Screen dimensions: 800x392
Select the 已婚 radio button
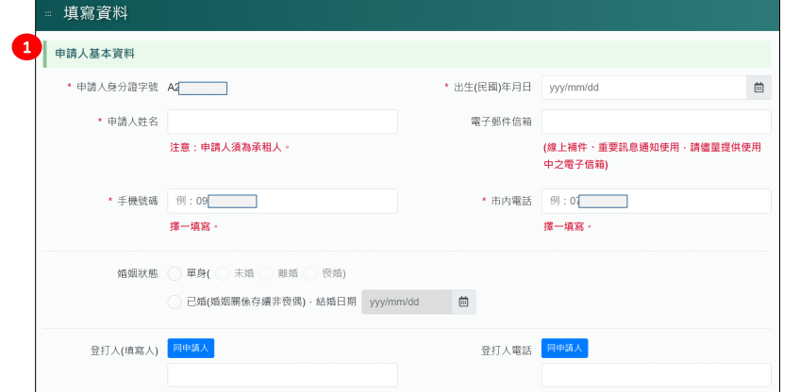pos(174,302)
